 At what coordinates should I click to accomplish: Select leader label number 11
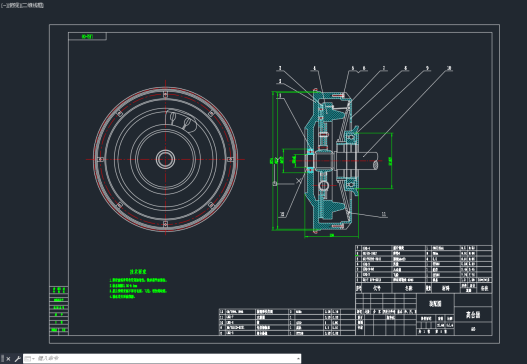pos(384,214)
